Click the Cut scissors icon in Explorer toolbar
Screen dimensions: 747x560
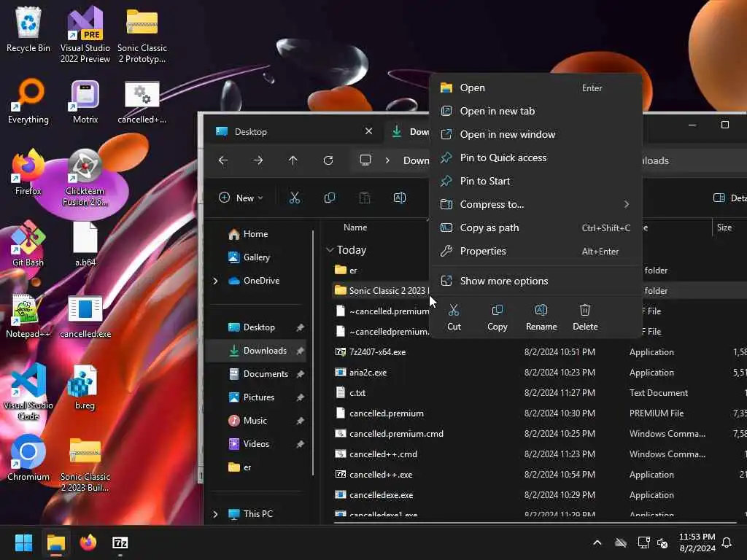[x=295, y=198]
